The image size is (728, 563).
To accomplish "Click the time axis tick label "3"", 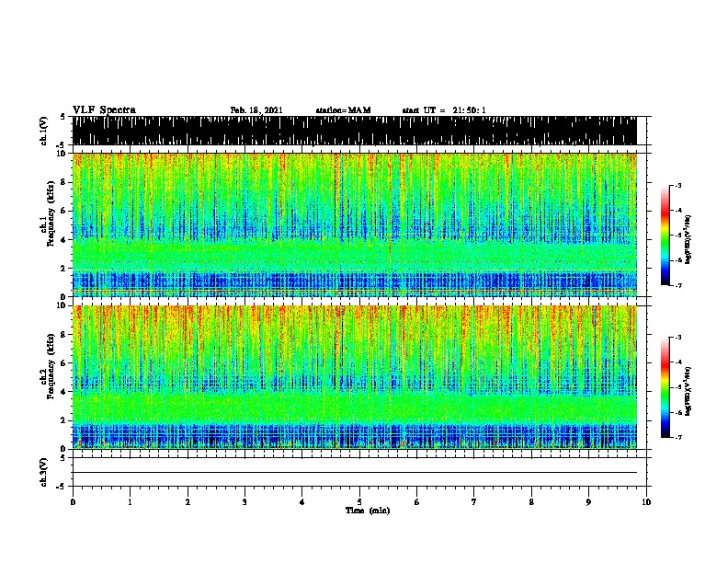I will click(x=245, y=502).
